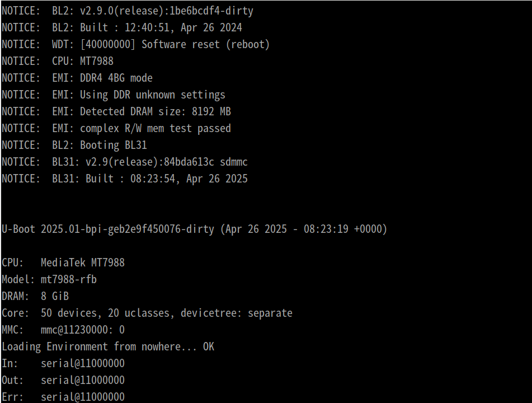Click the BL31 v2.9 release sdmmc line
The height and width of the screenshot is (403, 532).
125,162
